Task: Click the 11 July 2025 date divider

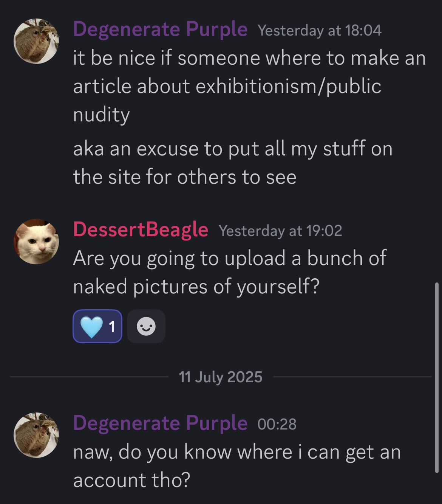Action: pos(221,377)
